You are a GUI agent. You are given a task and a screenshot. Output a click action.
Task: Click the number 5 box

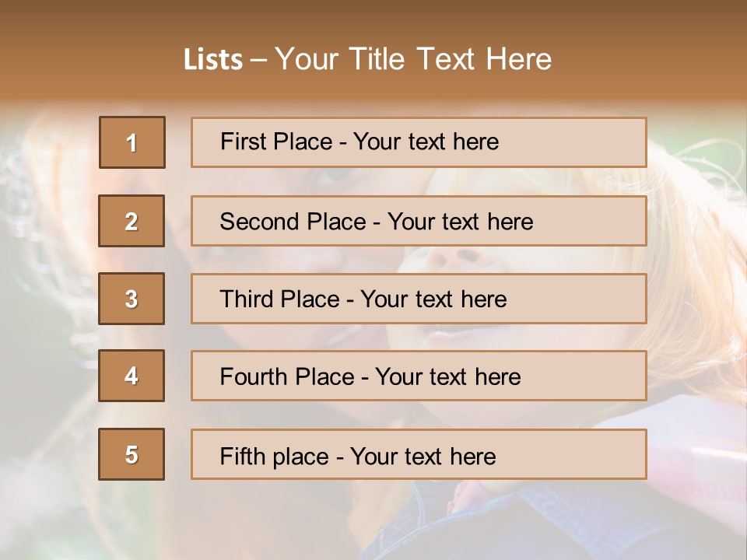click(132, 454)
